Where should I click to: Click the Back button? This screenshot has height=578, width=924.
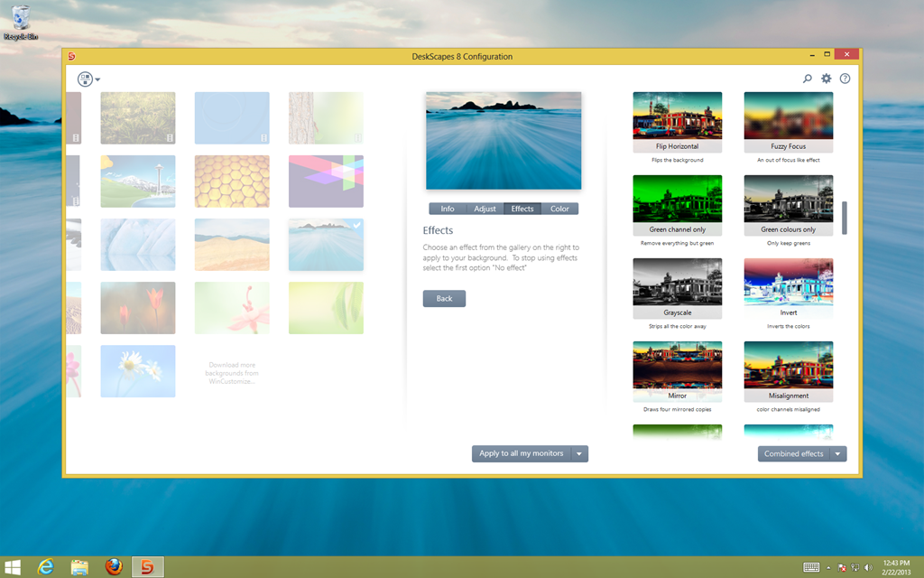[x=444, y=298]
